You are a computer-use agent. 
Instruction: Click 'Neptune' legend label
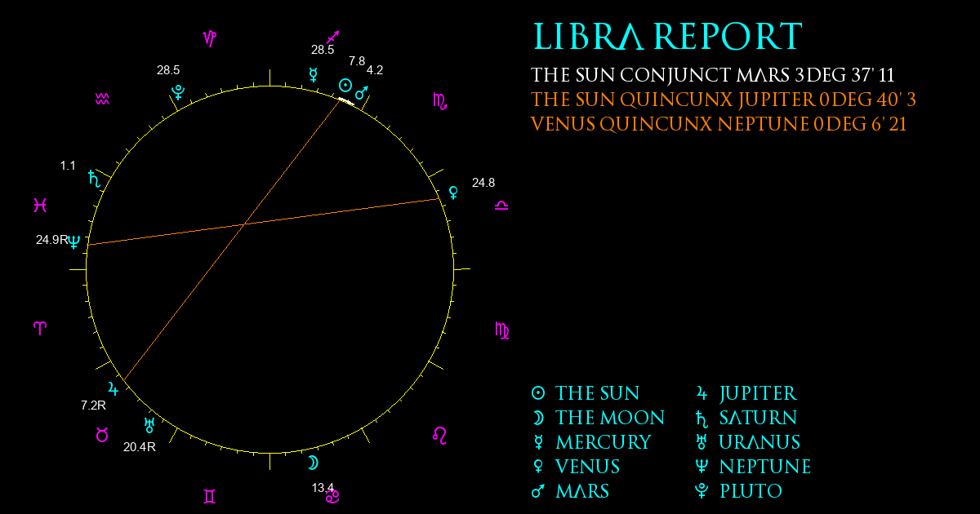(765, 467)
